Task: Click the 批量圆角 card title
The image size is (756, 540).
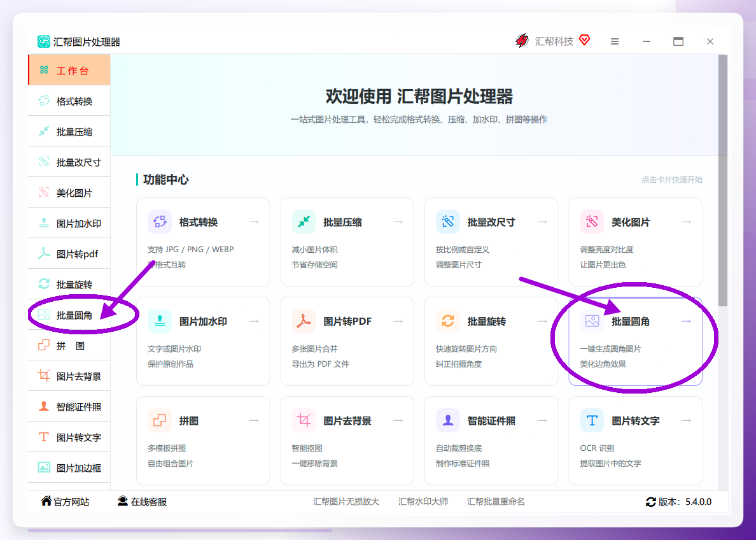Action: coord(630,322)
